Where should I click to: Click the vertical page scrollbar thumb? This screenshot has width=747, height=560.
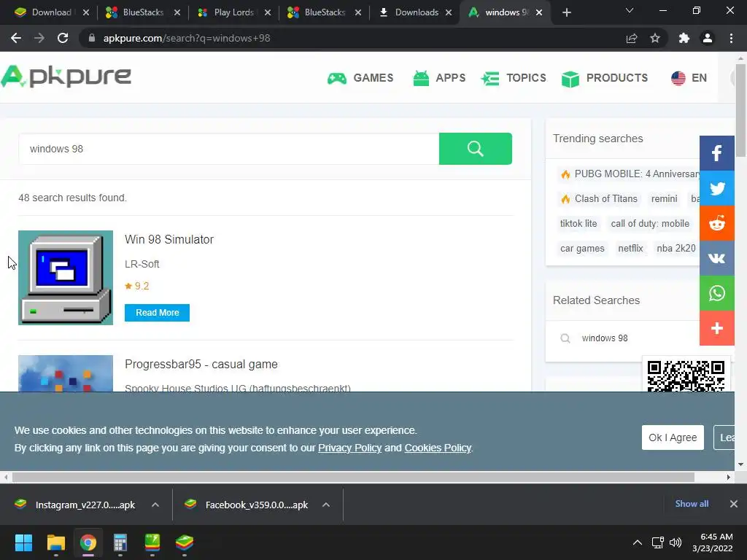click(741, 109)
